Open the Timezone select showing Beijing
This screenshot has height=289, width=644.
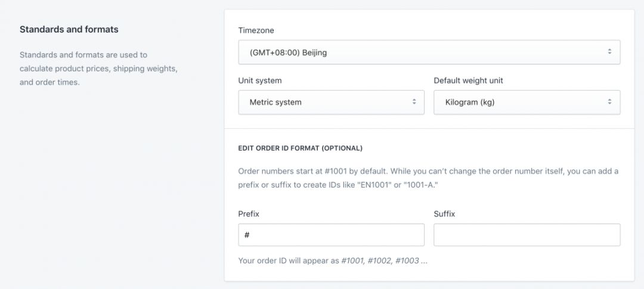pyautogui.click(x=417, y=52)
